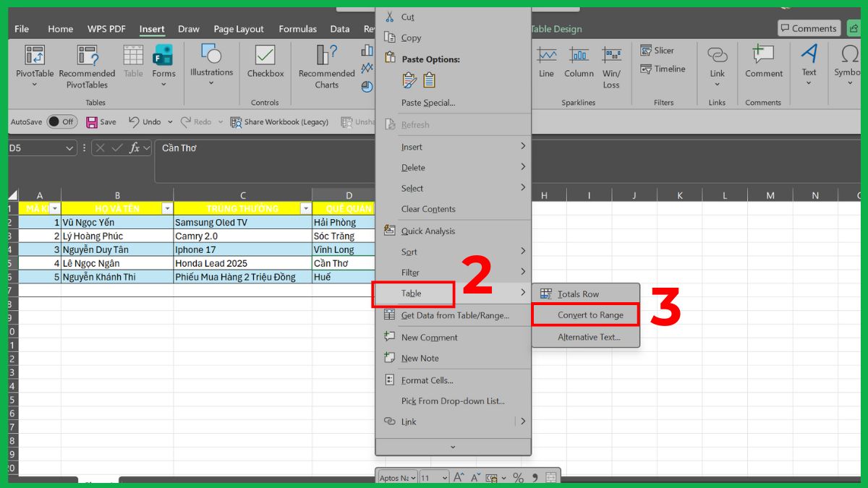Click inside the formula bar
The height and width of the screenshot is (488, 868).
(253, 153)
